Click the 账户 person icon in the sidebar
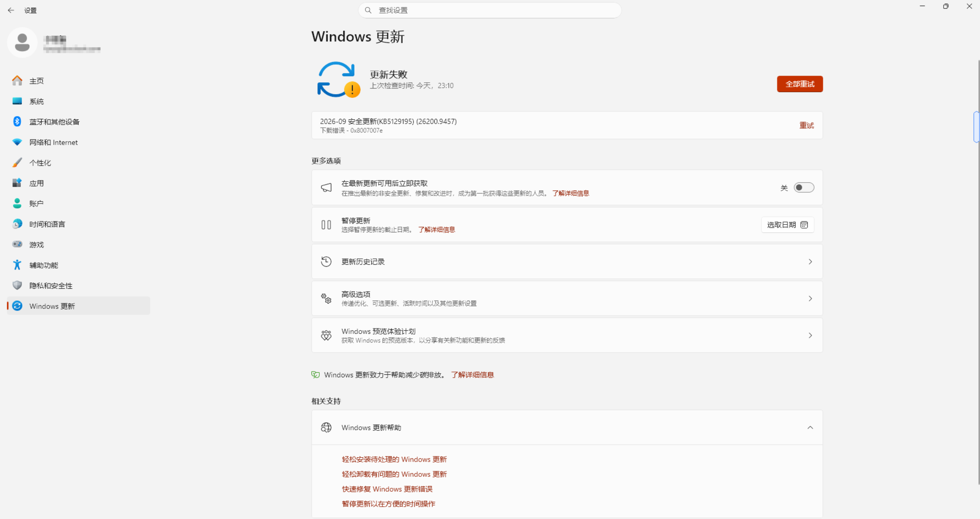Image resolution: width=980 pixels, height=519 pixels. 17,203
